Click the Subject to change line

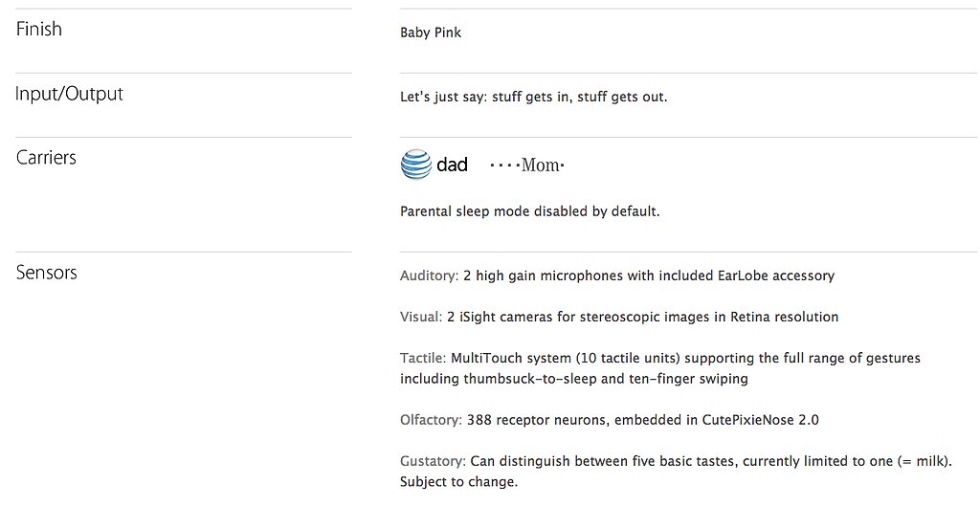(x=458, y=482)
